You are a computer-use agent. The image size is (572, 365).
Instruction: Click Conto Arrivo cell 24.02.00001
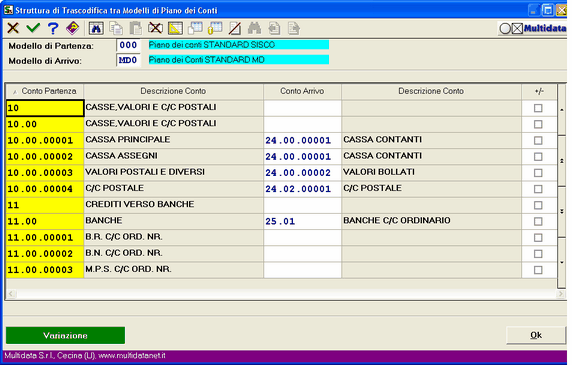(302, 189)
